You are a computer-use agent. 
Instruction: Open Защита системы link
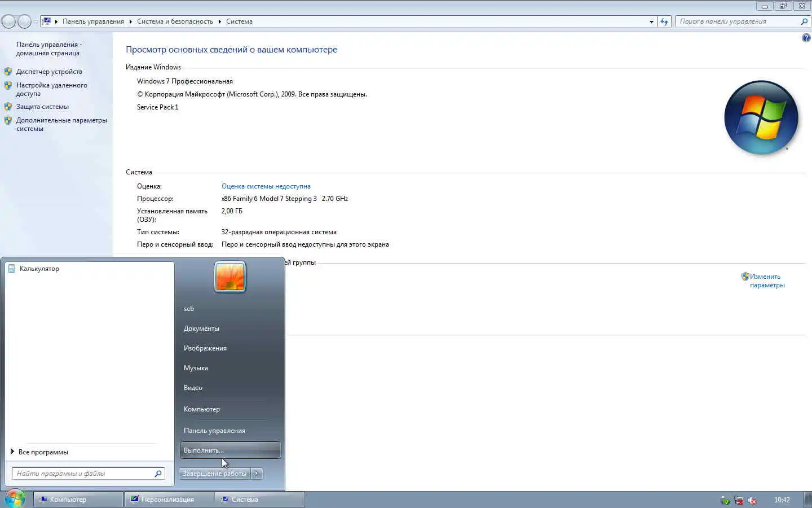tap(42, 106)
